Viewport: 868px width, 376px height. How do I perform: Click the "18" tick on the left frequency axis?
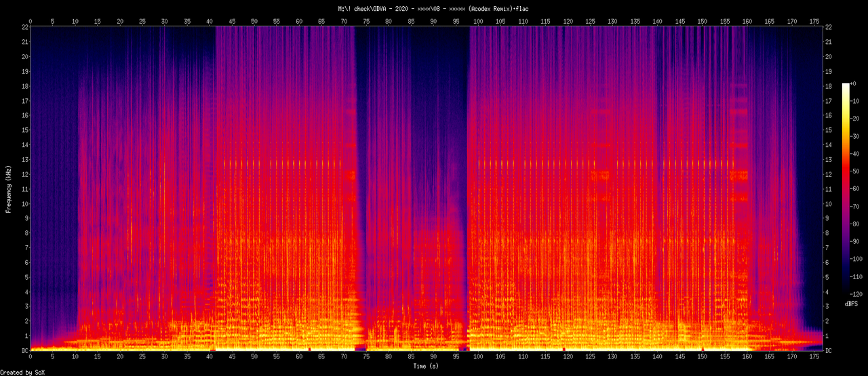click(x=24, y=86)
